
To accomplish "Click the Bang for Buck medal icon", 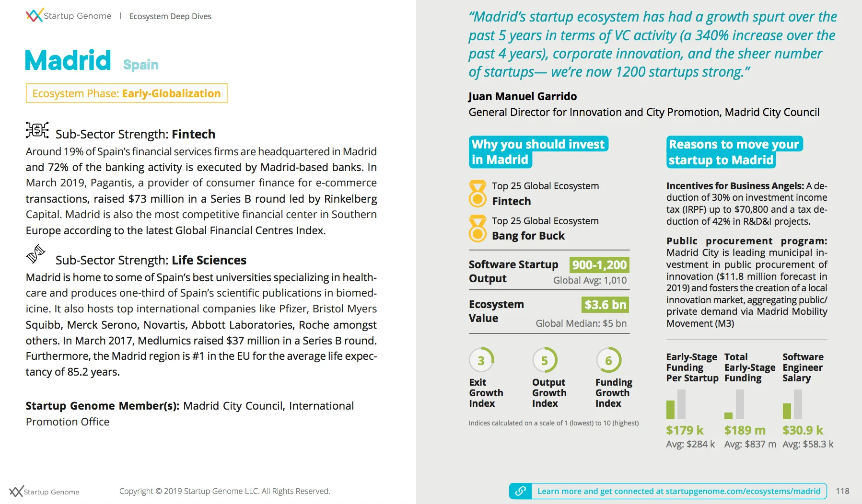I will (x=477, y=229).
